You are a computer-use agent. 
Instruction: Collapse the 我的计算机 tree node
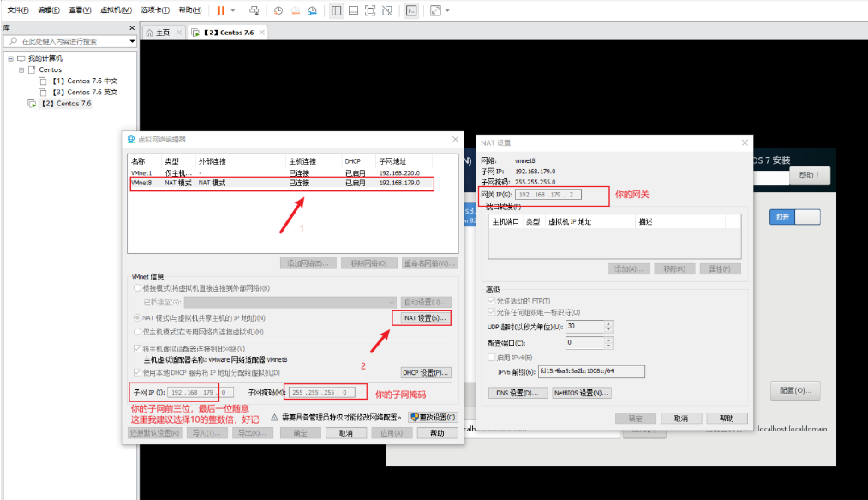coord(10,58)
